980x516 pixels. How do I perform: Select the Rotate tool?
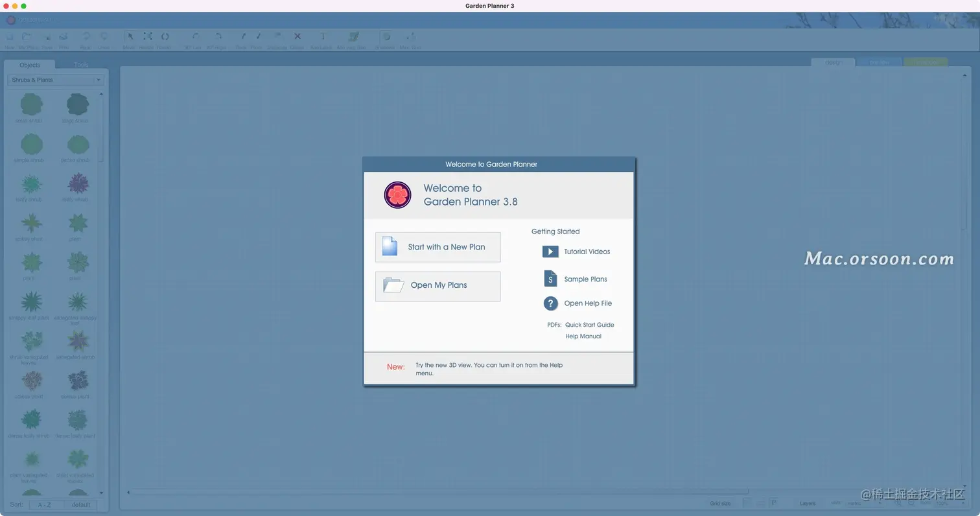165,37
